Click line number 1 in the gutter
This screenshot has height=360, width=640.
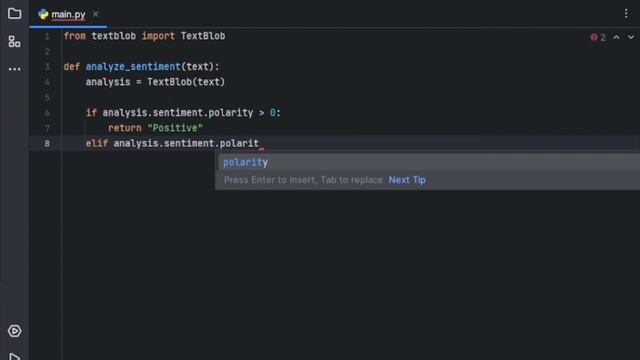click(x=47, y=36)
